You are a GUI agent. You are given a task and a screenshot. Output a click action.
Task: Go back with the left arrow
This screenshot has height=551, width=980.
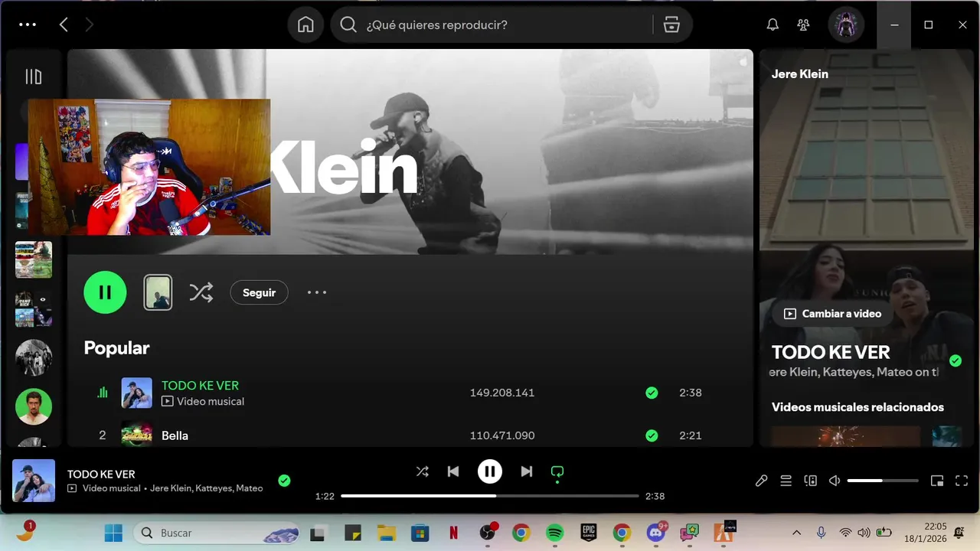[x=64, y=24]
